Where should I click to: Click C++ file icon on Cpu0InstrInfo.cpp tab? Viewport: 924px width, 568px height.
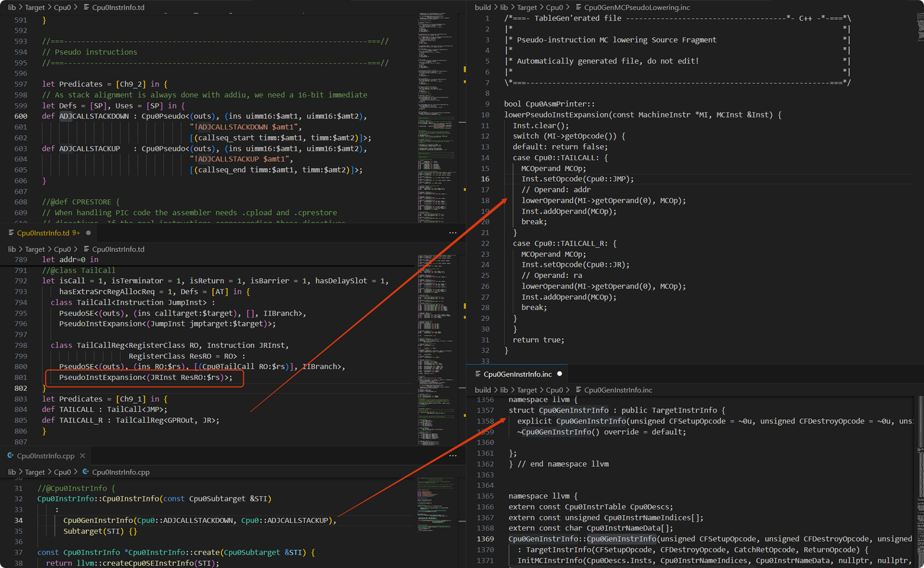tap(10, 456)
